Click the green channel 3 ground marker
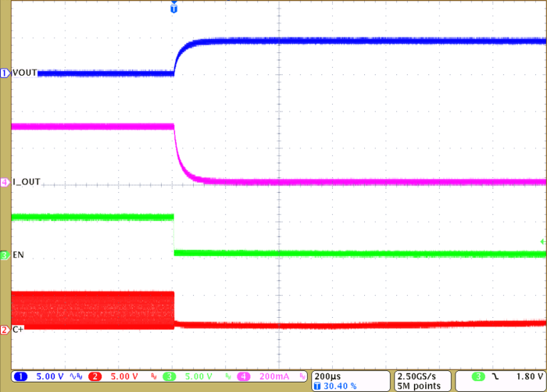 tap(5, 255)
